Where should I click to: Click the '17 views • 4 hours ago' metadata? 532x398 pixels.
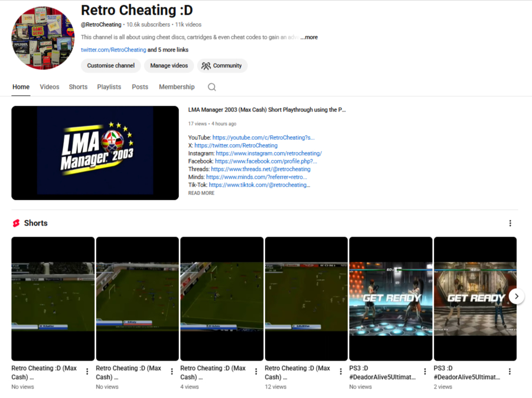[x=213, y=124]
